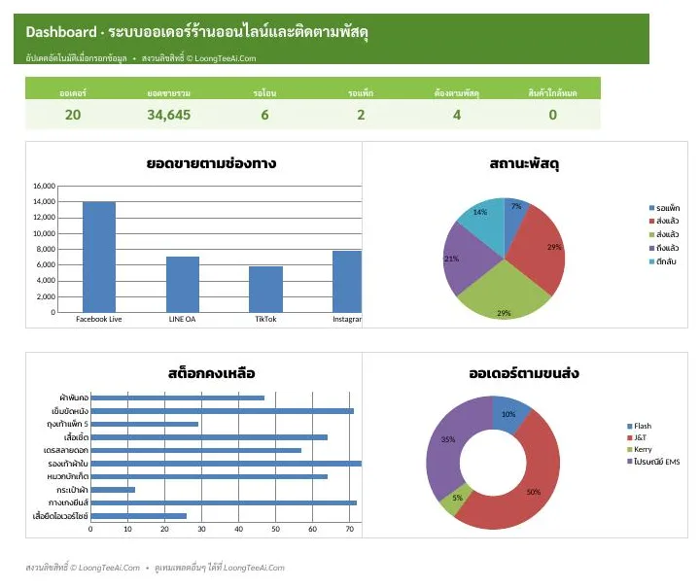Open the LoongTeeAi.Com copyright text in the header
Screen dimensions: 700x588
[x=198, y=58]
